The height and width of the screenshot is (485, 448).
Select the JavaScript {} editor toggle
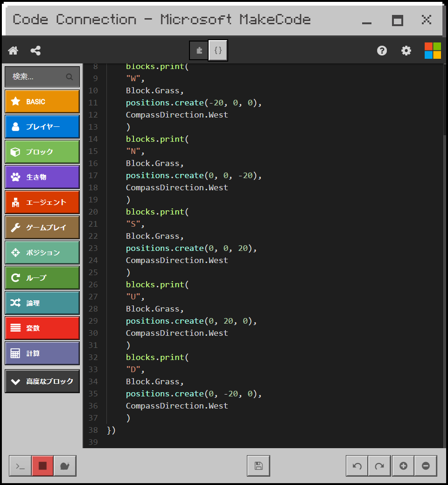[x=217, y=50]
